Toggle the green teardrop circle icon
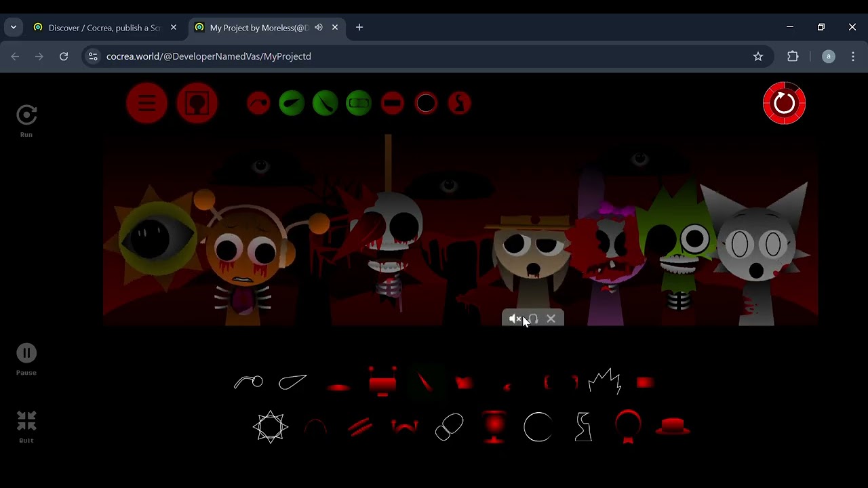The image size is (868, 488). 292,103
